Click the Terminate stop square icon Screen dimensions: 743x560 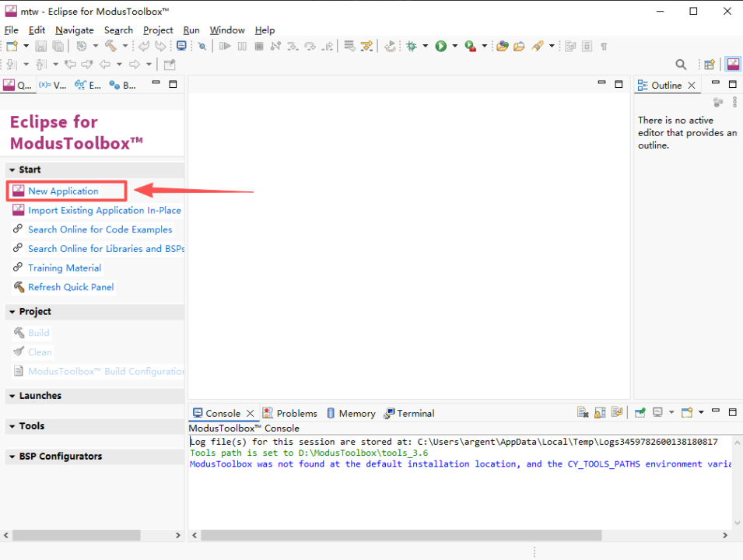point(259,46)
